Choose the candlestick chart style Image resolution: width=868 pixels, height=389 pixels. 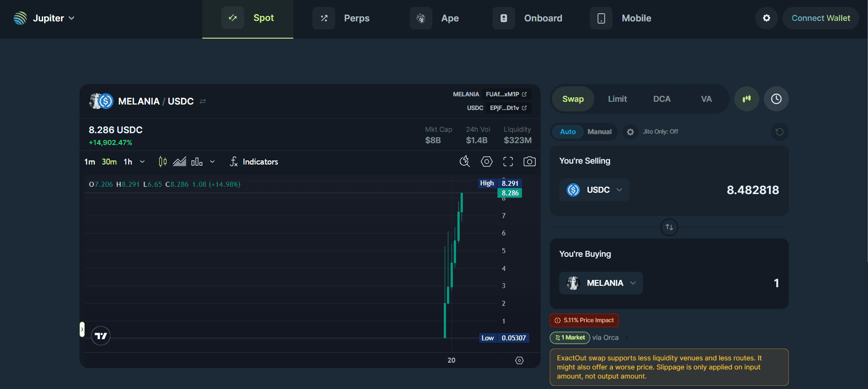click(x=163, y=162)
